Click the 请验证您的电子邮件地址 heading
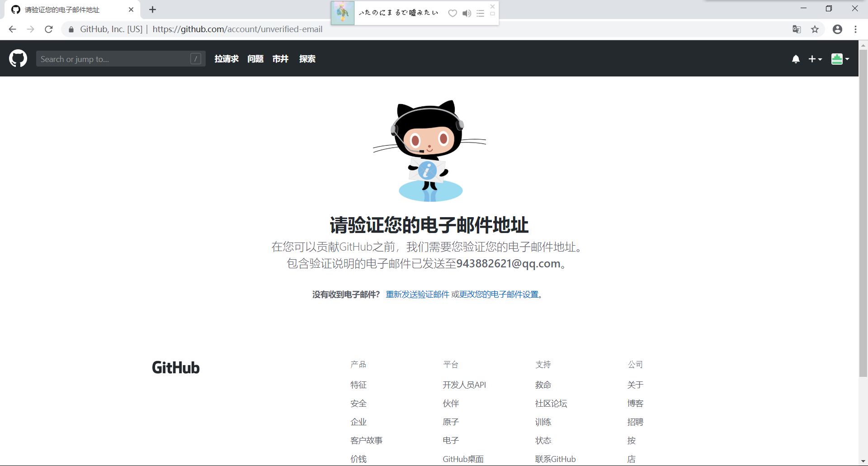This screenshot has width=868, height=466. (x=429, y=225)
